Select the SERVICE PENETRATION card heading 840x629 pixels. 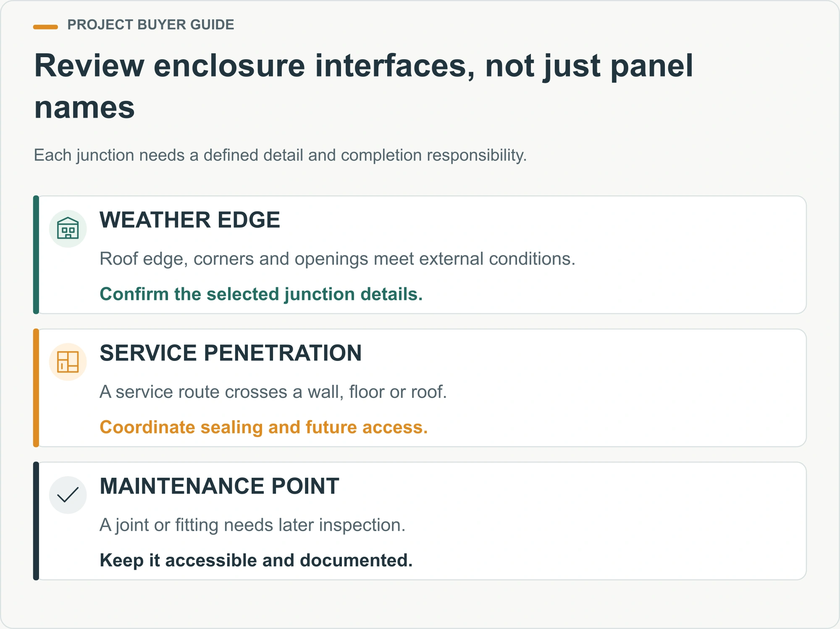[231, 353]
